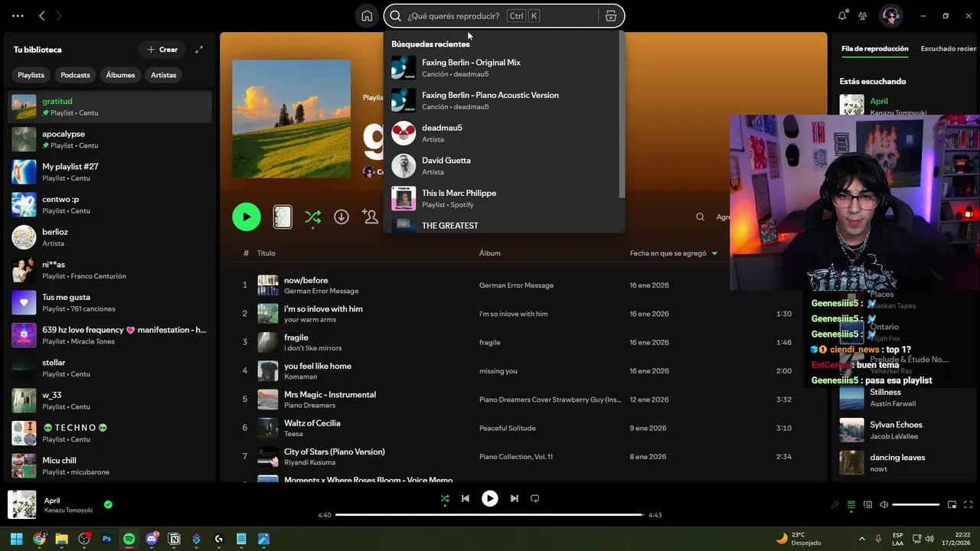
Task: Open the notifications bell
Action: [x=842, y=16]
